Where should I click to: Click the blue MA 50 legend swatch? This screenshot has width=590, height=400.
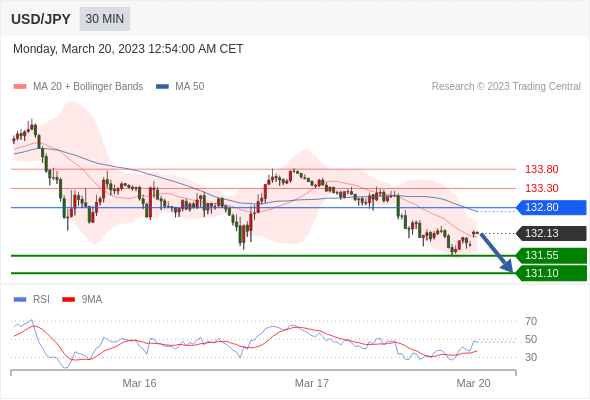pos(162,87)
